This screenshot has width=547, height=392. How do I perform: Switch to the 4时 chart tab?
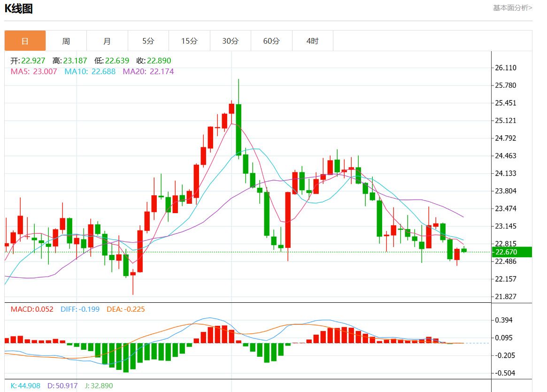pyautogui.click(x=312, y=41)
